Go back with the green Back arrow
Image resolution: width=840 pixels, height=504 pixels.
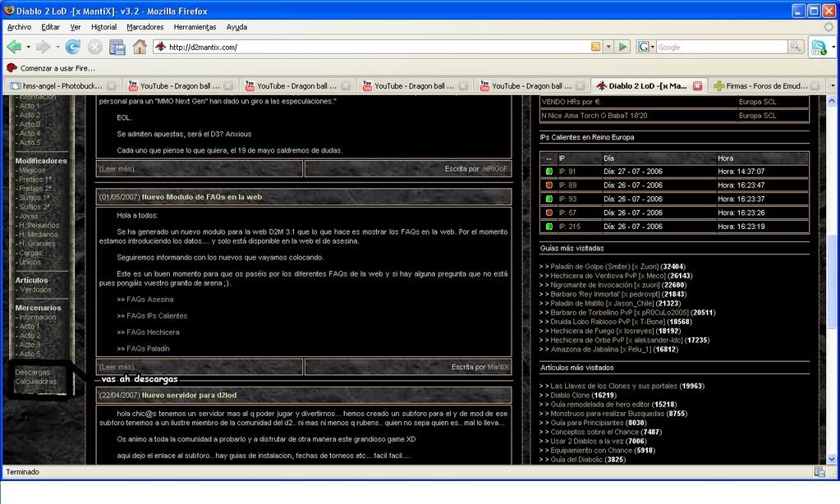pyautogui.click(x=14, y=47)
